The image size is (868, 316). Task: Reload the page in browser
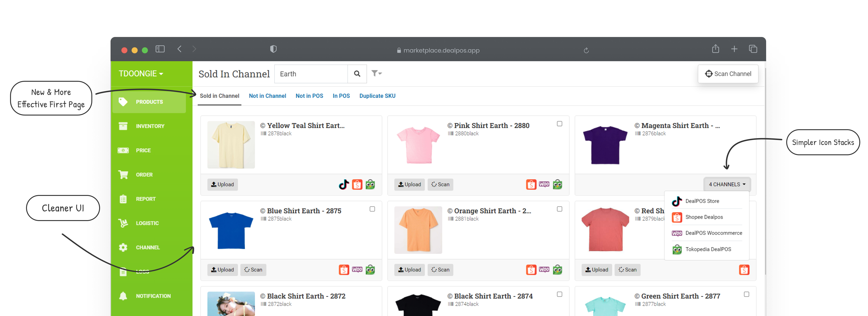point(586,50)
